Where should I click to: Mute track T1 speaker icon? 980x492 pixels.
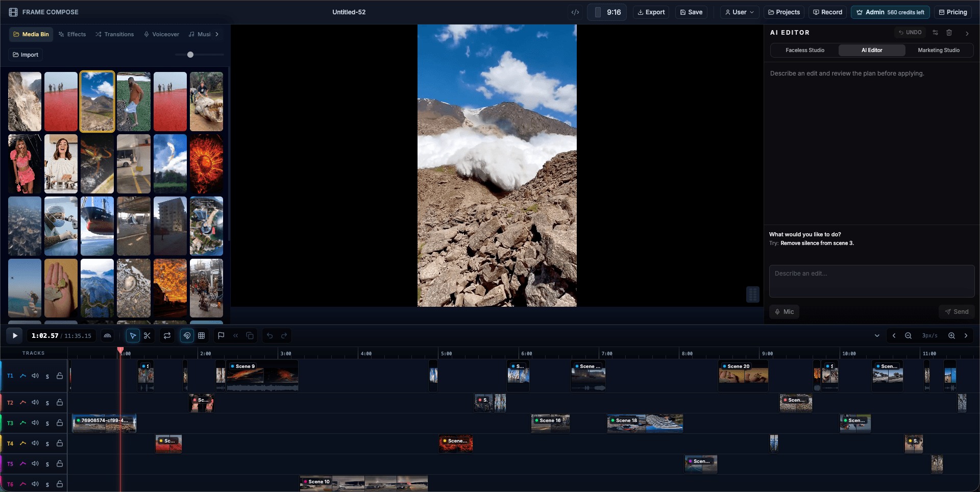tap(35, 376)
